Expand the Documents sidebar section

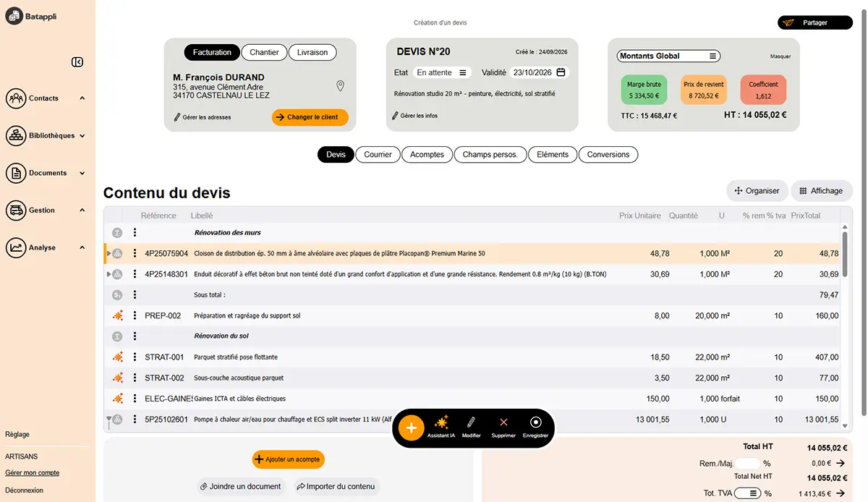click(82, 174)
